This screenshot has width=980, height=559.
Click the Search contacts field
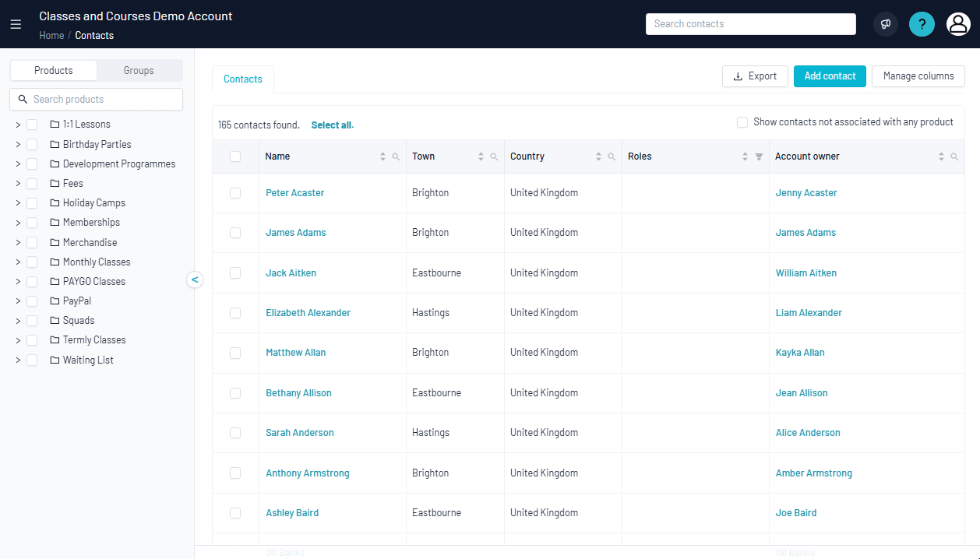tap(750, 24)
